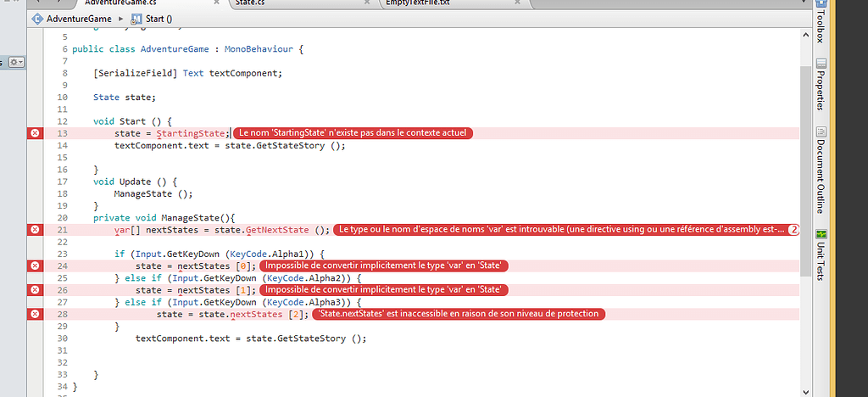This screenshot has height=397, width=868.
Task: Click the AdventureGame class icon in breadcrumb
Action: click(37, 19)
